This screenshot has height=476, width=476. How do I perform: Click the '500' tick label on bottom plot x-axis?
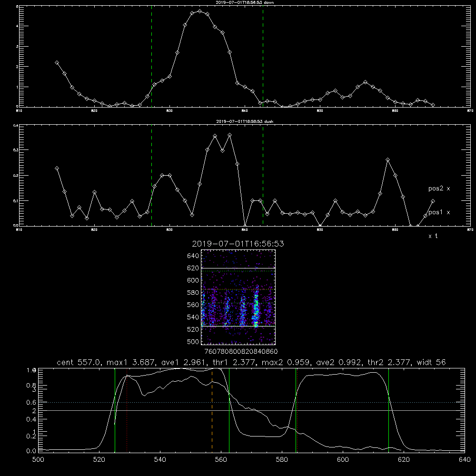click(38, 460)
